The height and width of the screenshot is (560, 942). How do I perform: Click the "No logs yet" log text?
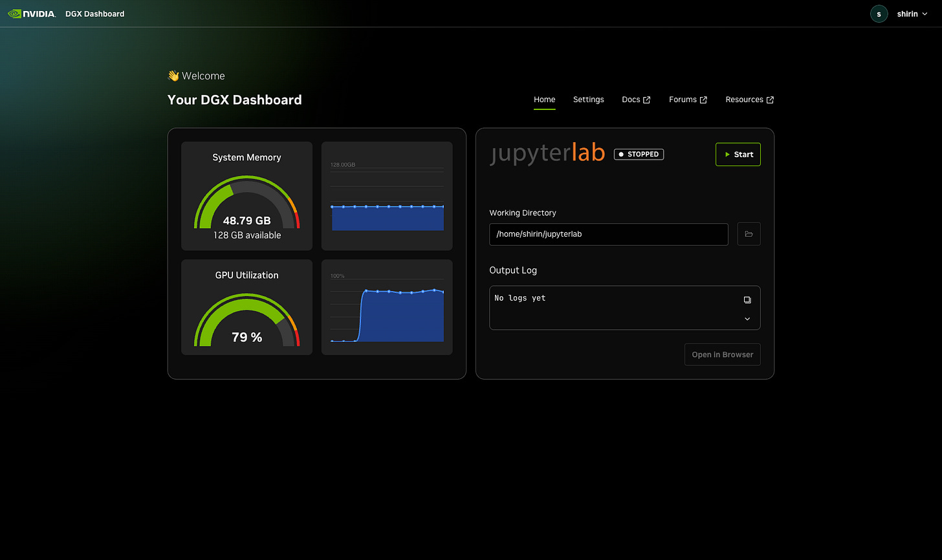click(x=520, y=298)
